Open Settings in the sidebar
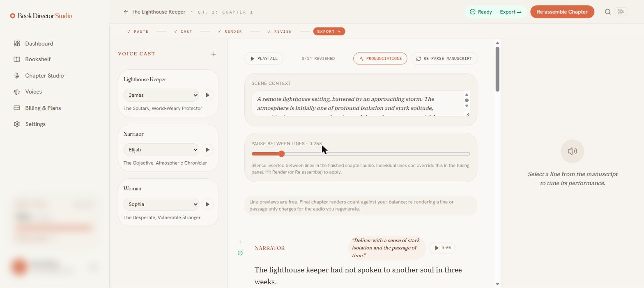The image size is (644, 288). click(35, 124)
